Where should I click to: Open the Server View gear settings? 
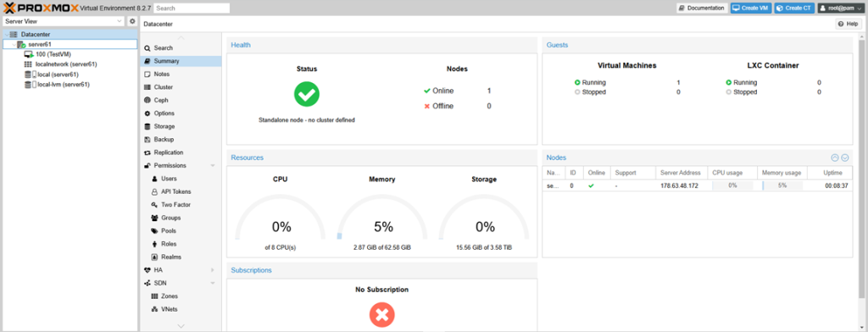click(132, 21)
